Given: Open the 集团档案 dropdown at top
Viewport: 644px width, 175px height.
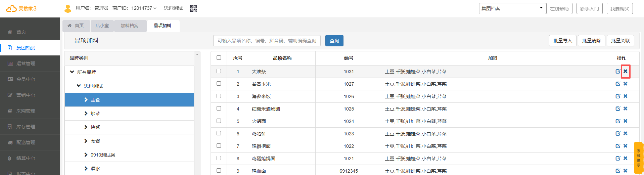Looking at the screenshot, I should [512, 8].
